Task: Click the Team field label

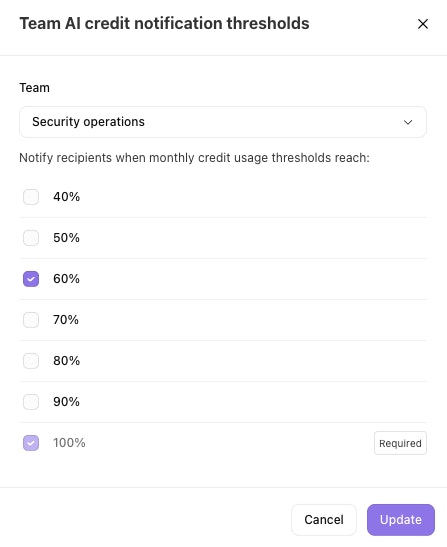Action: pyautogui.click(x=34, y=88)
